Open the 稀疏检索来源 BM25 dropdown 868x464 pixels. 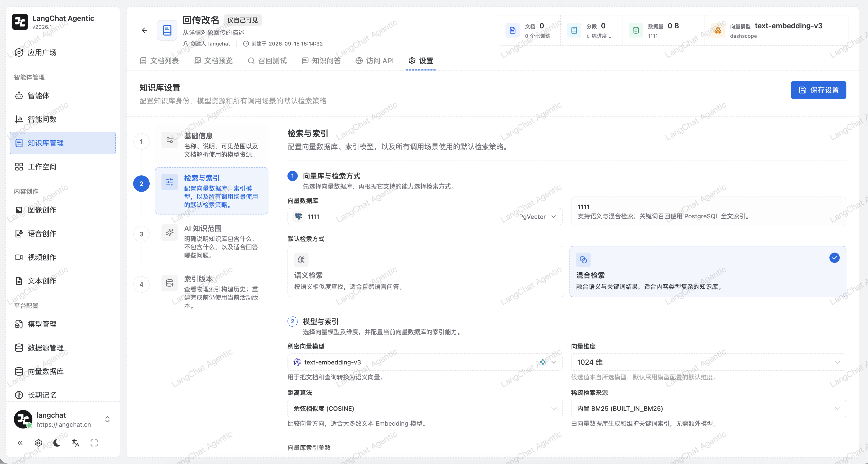point(708,408)
